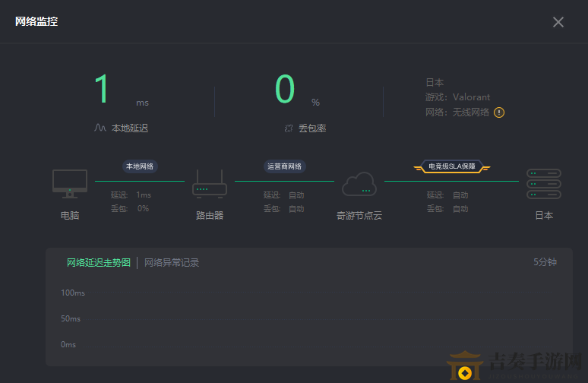Screen dimensions: 588x383
Task: Click the 0ms axis label
Action: click(x=68, y=344)
